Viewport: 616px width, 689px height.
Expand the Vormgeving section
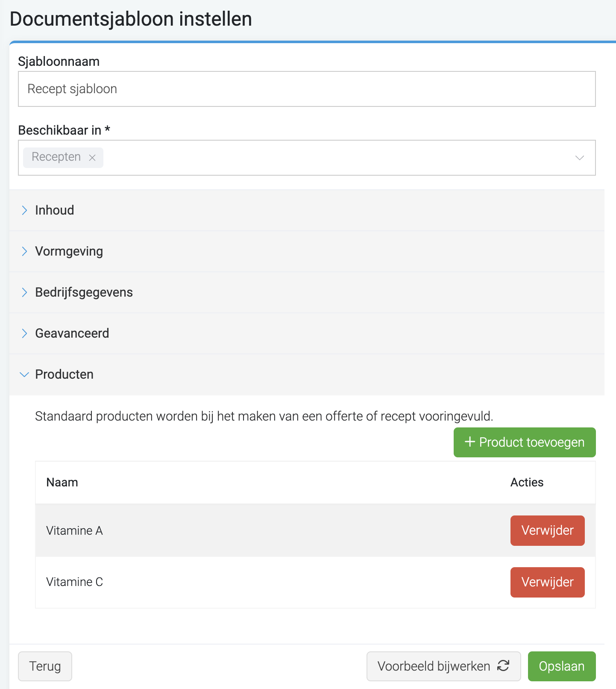(x=307, y=251)
